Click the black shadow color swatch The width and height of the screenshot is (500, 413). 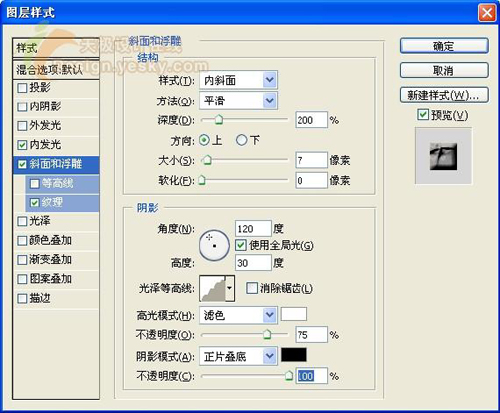pos(294,355)
